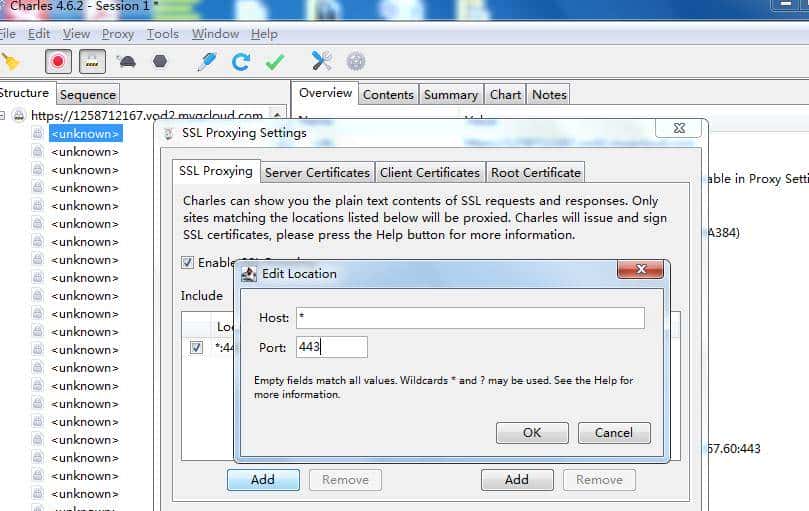Select the pen compose tool icon

(x=207, y=62)
